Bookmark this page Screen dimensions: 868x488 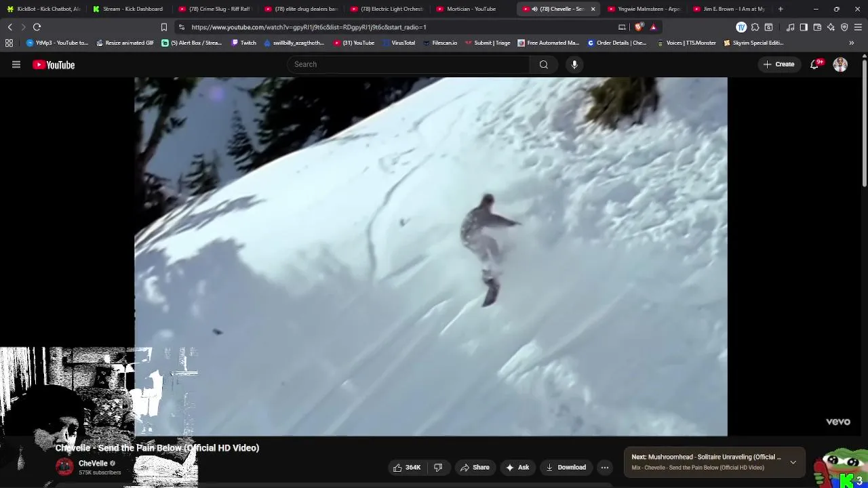tap(164, 27)
